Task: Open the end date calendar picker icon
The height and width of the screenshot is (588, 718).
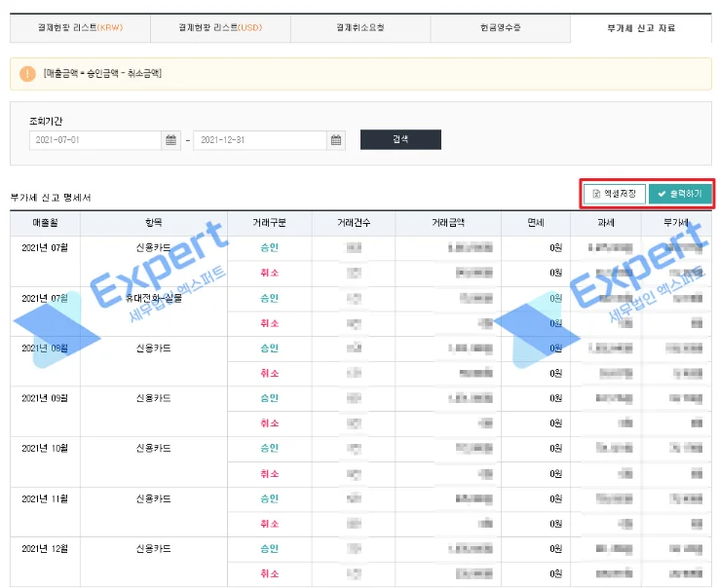Action: tap(336, 140)
